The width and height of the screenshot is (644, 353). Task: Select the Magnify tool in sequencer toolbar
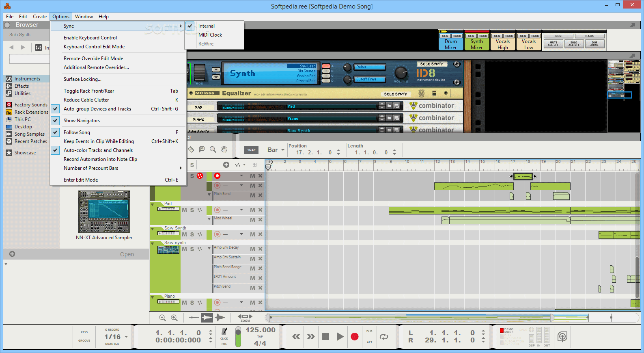pos(213,149)
